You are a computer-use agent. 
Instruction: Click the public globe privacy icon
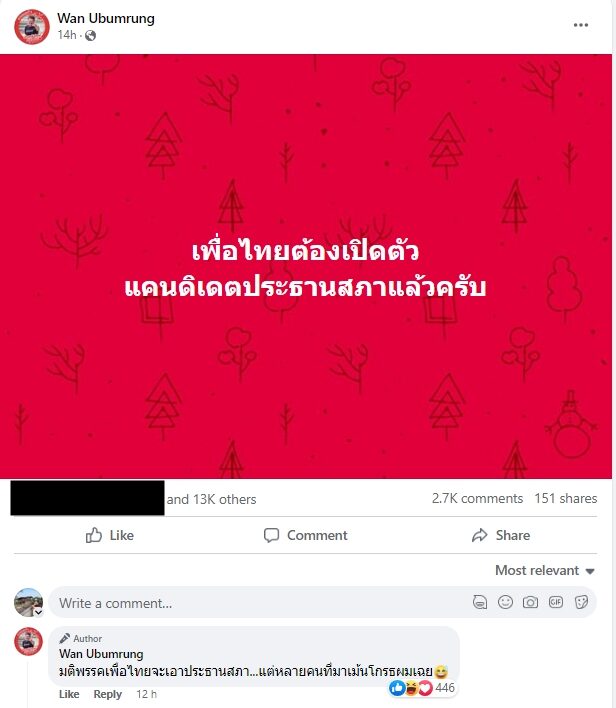[90, 35]
